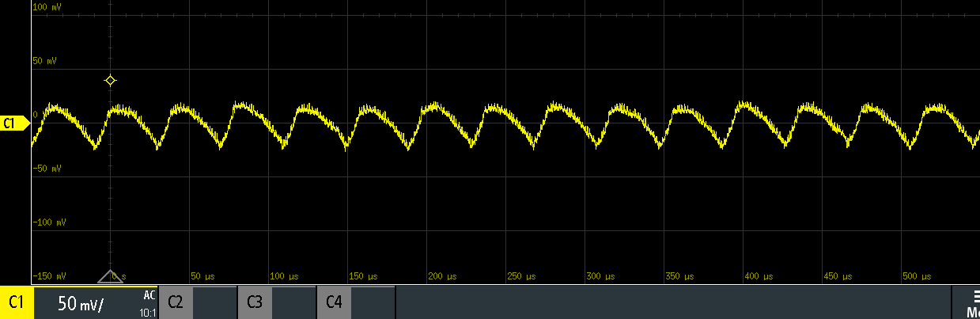Enable channel C4
980x319 pixels.
(334, 302)
